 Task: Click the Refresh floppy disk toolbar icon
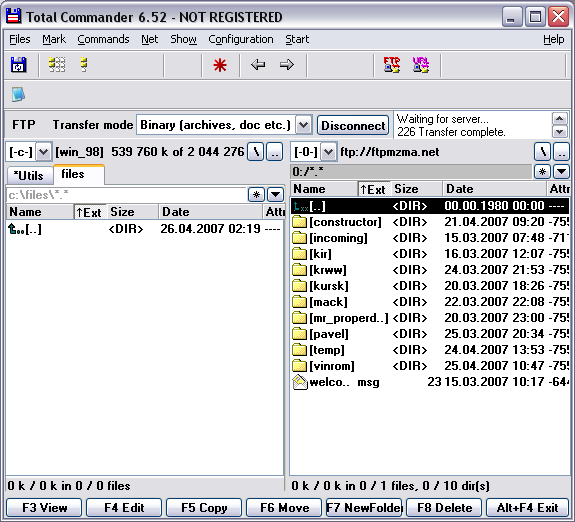18,65
